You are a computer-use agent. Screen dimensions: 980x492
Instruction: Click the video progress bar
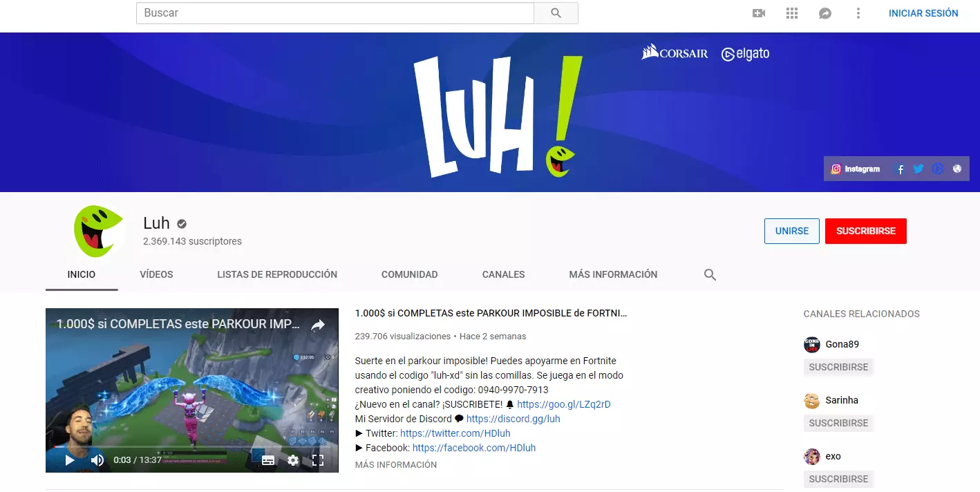click(192, 447)
